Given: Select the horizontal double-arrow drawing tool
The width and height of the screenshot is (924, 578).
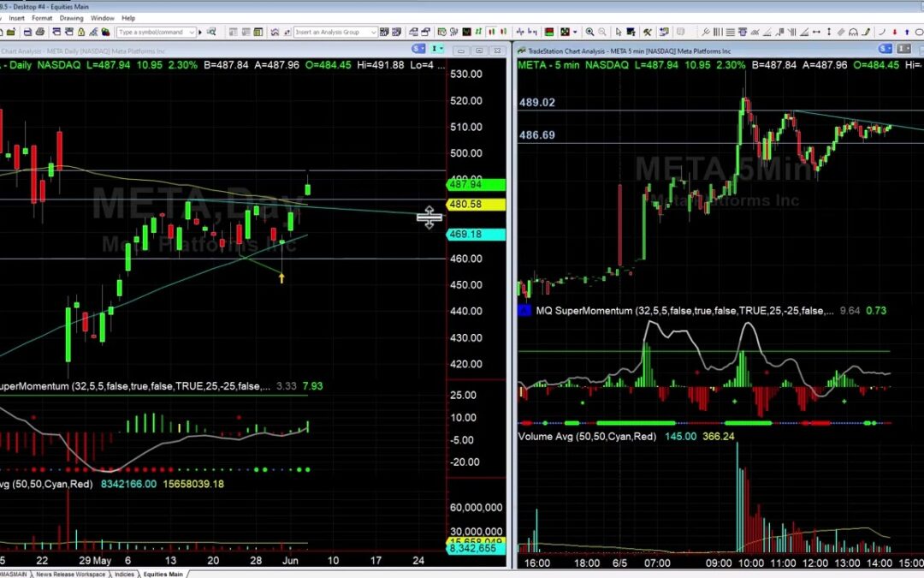Looking at the screenshot, I should tap(816, 32).
